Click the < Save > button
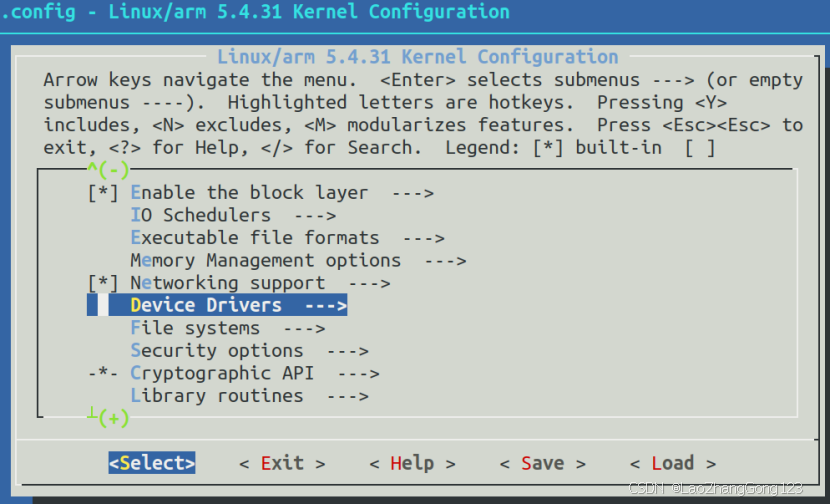 click(x=543, y=463)
